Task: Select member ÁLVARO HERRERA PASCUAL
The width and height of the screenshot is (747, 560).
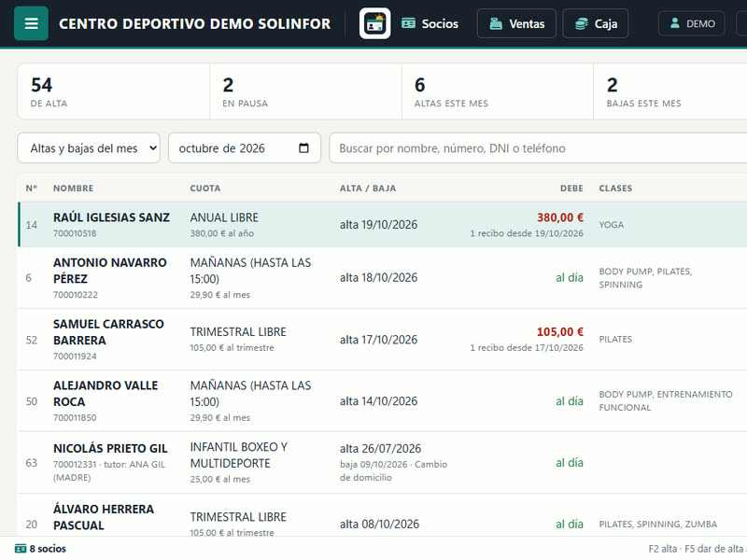Action: 104,517
